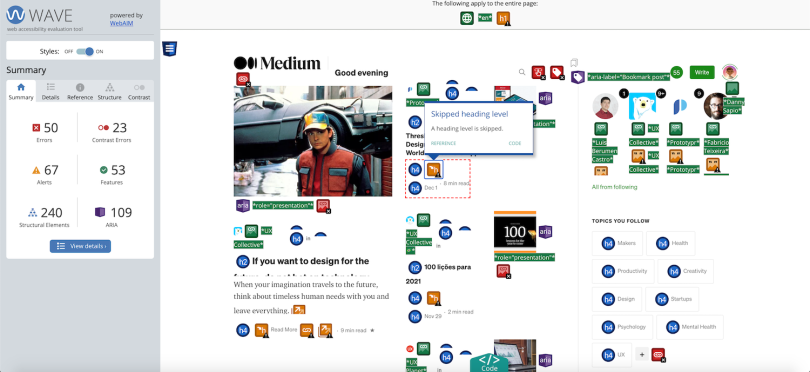Screen dimensions: 810x372
Task: Click the bookmark outline icon in header
Action: 574,63
